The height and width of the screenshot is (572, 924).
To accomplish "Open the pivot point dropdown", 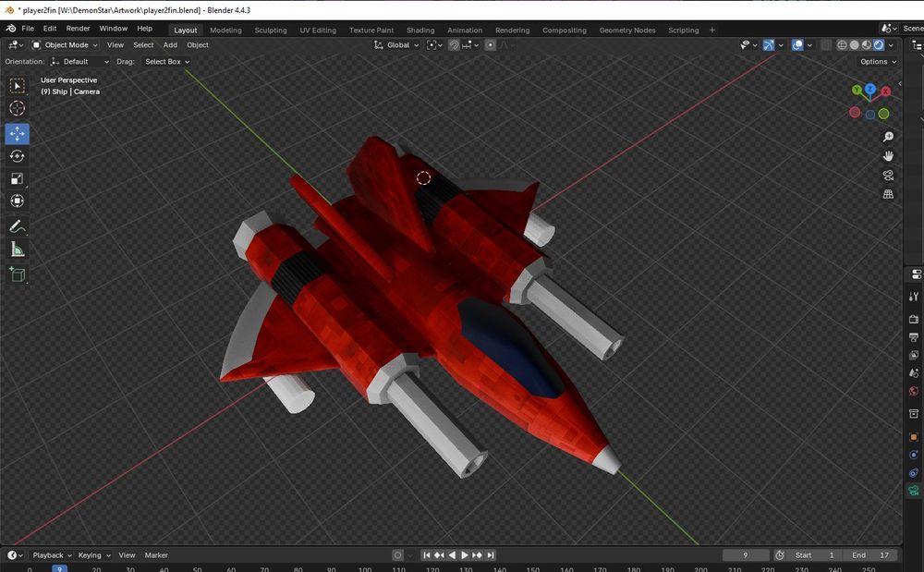I will (434, 44).
